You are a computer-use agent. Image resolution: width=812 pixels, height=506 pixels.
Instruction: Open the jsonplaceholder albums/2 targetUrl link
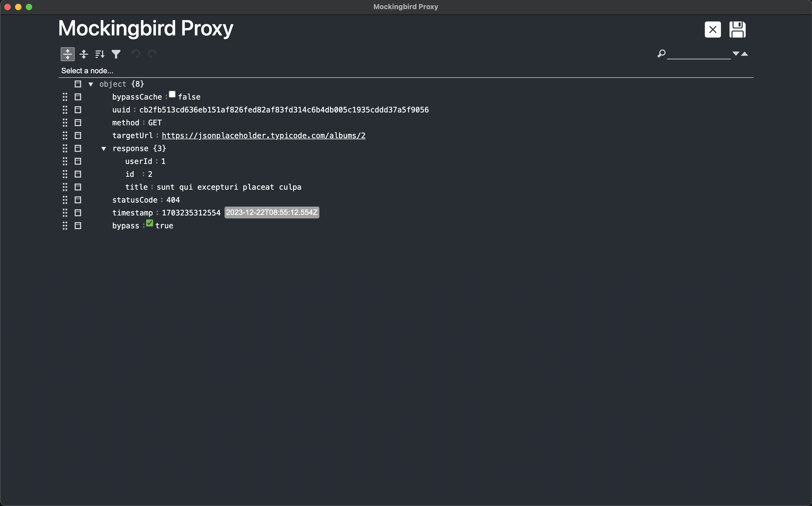coord(263,135)
